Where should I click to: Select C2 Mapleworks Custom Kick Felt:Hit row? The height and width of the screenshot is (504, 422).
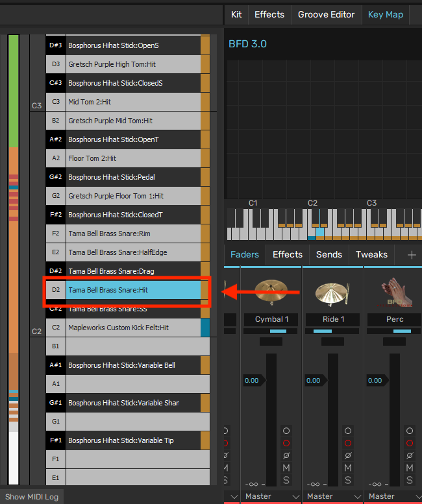pyautogui.click(x=128, y=328)
